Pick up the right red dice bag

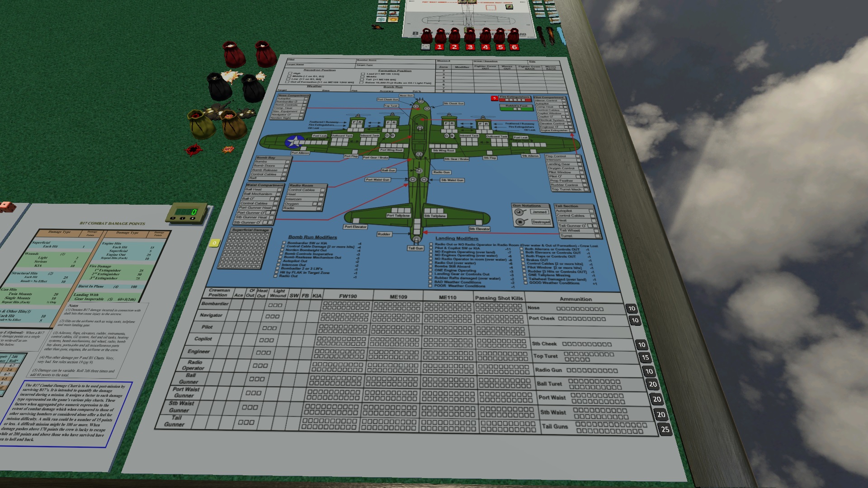tap(266, 54)
